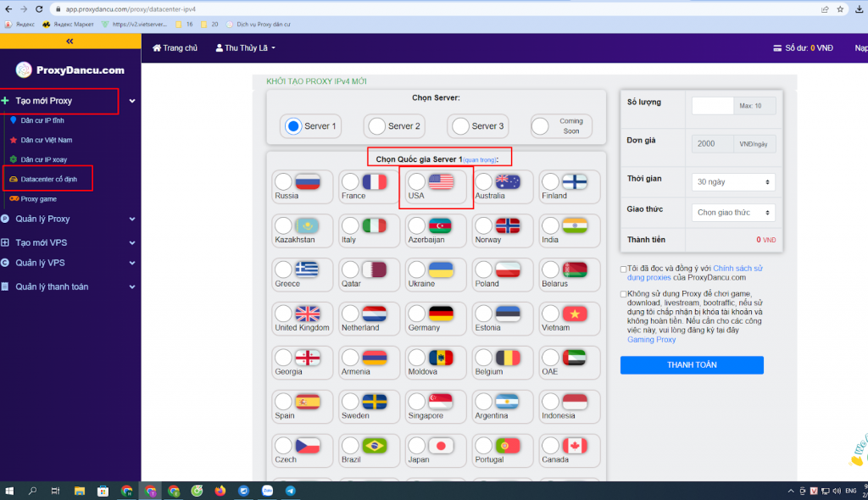
Task: Go to Trang chủ home link
Action: [x=175, y=48]
